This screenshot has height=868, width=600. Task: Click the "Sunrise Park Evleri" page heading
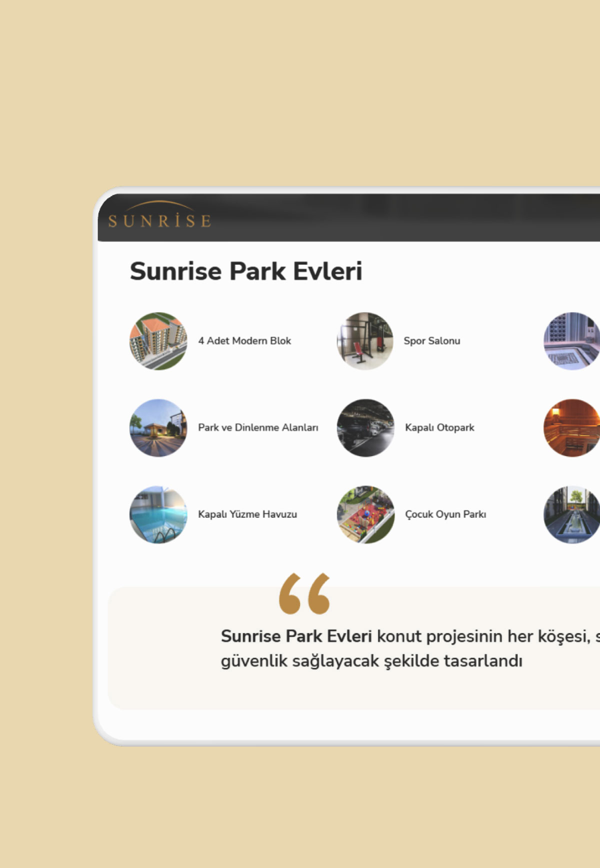pyautogui.click(x=246, y=271)
